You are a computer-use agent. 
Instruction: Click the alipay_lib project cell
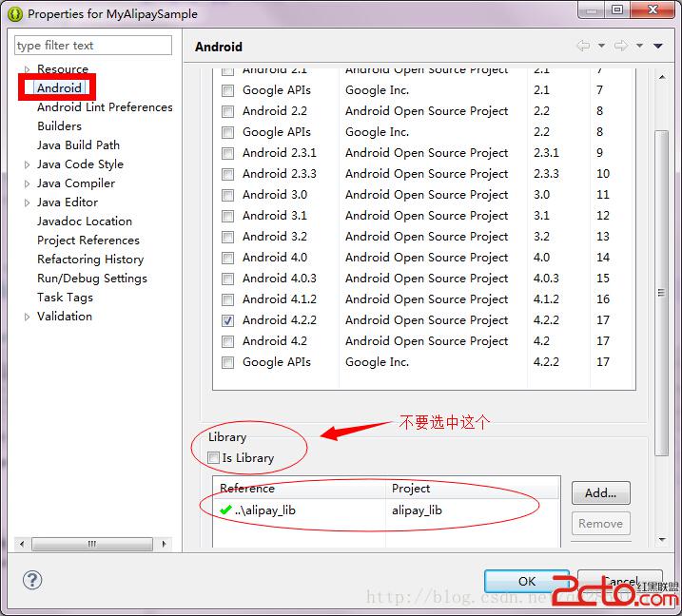coord(417,510)
